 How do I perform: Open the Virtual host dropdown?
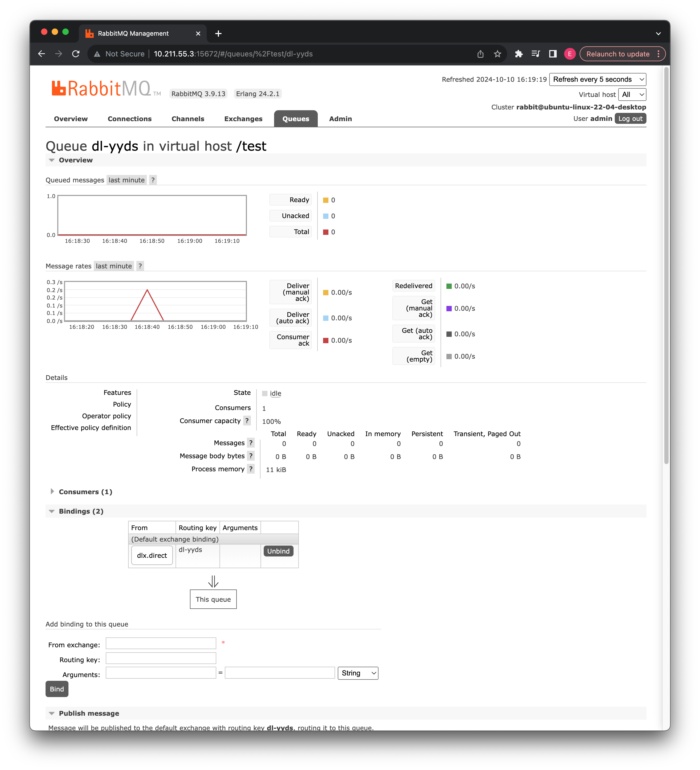click(x=632, y=94)
